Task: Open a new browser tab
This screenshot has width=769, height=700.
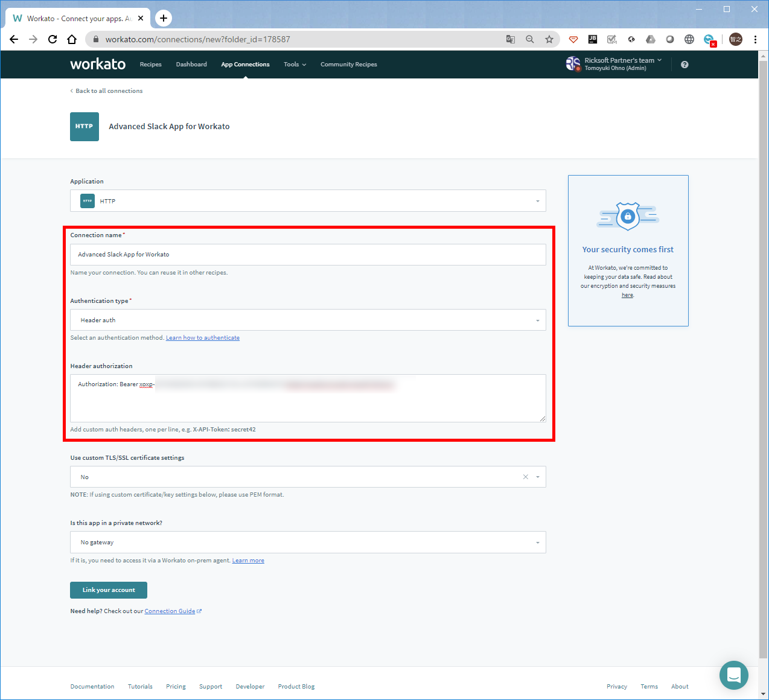Action: 164,18
